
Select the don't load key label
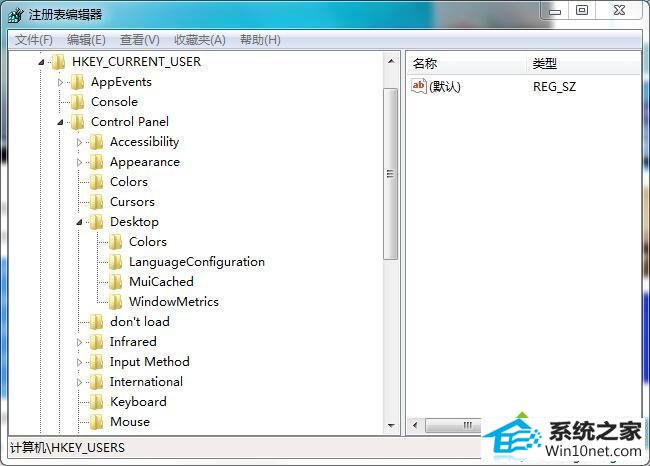pos(140,322)
